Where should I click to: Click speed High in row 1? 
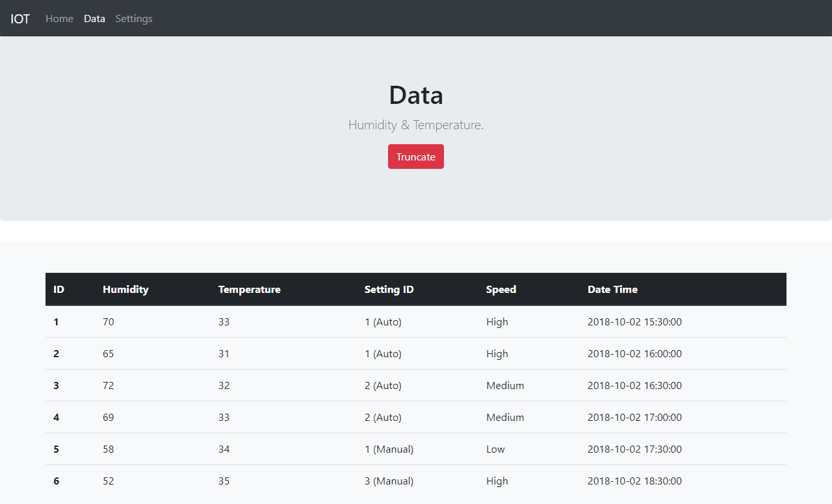point(497,321)
